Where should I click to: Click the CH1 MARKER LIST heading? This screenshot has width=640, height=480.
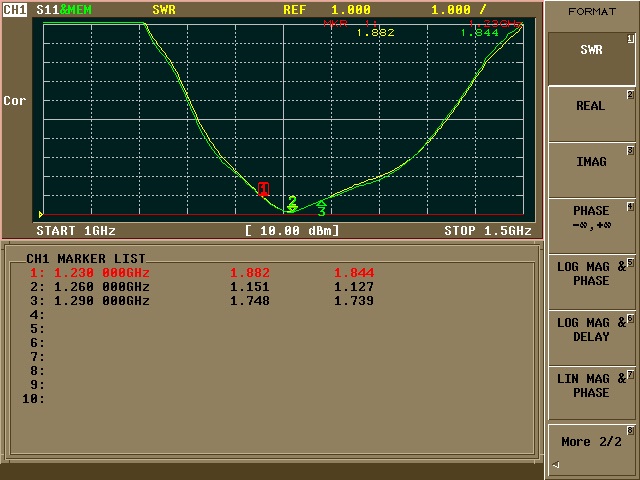pos(86,258)
